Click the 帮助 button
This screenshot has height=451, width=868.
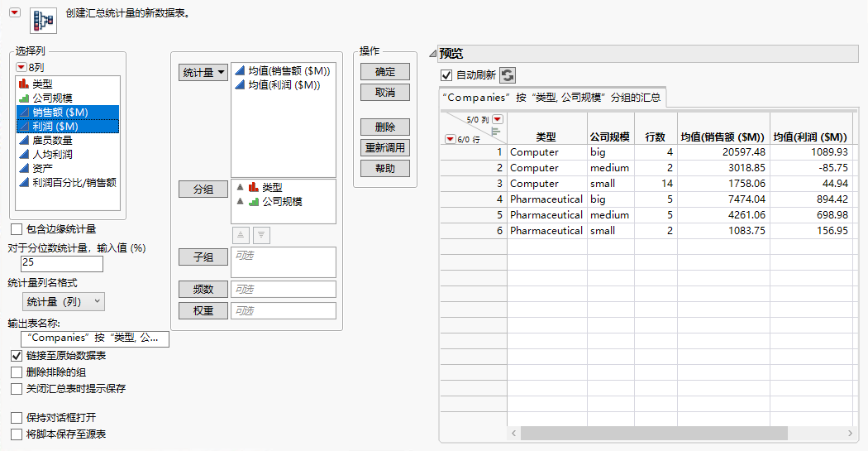coord(385,169)
